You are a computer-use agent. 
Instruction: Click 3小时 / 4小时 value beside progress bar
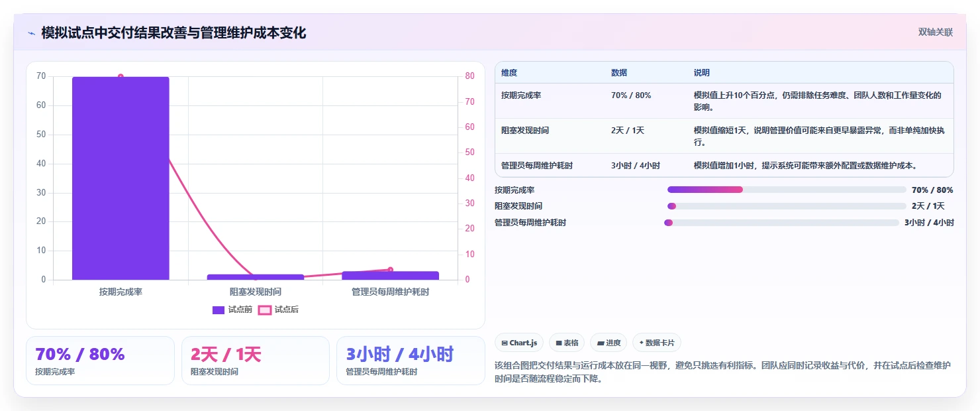coord(929,223)
